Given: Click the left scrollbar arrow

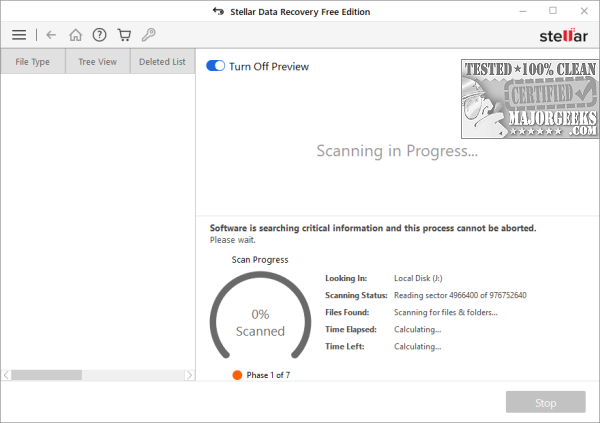Looking at the screenshot, I should [x=7, y=375].
